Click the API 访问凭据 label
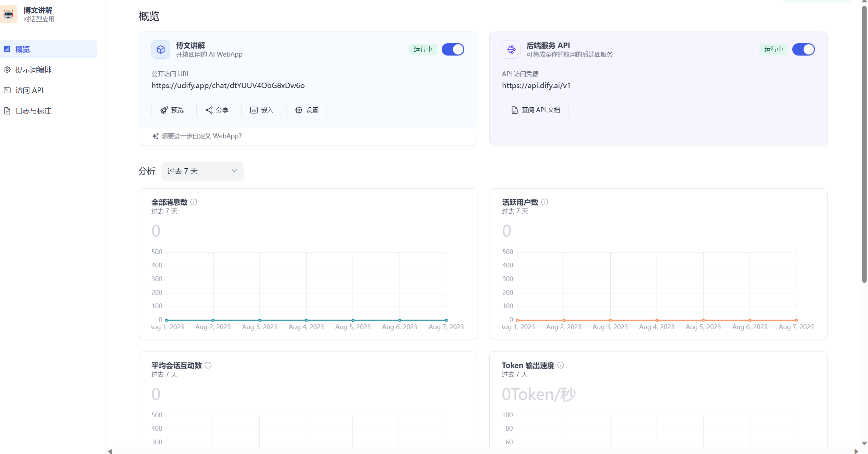 [x=520, y=74]
